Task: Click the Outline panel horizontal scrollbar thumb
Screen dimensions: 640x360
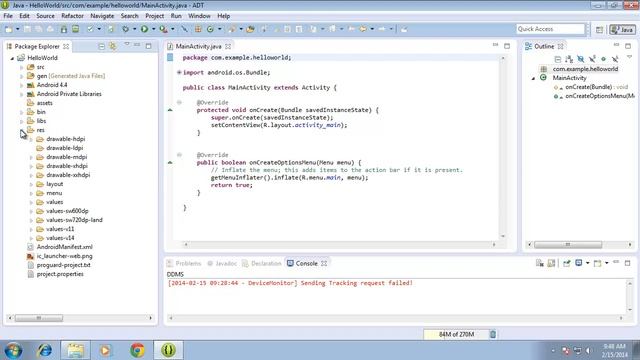Action: pos(568,244)
